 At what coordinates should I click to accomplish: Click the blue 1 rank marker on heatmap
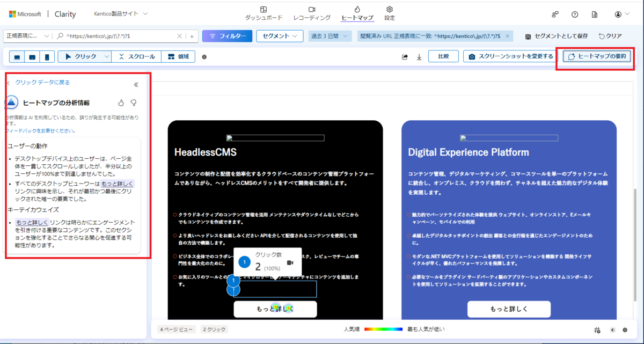[233, 280]
